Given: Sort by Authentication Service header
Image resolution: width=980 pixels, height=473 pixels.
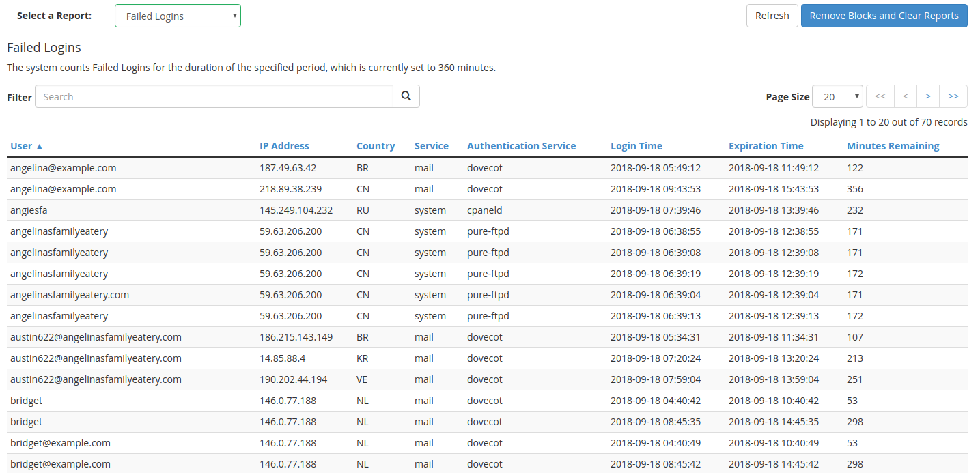Looking at the screenshot, I should (x=521, y=146).
